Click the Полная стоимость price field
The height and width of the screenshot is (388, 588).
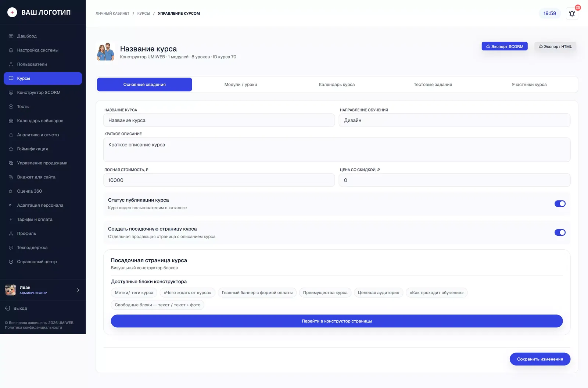[x=219, y=180]
